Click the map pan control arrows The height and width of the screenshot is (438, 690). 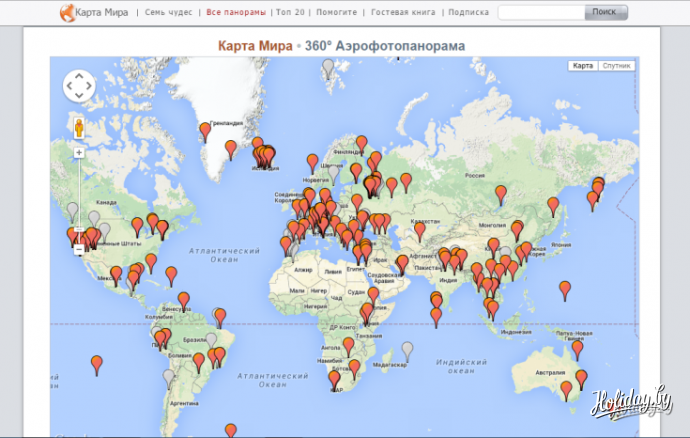coord(79,87)
